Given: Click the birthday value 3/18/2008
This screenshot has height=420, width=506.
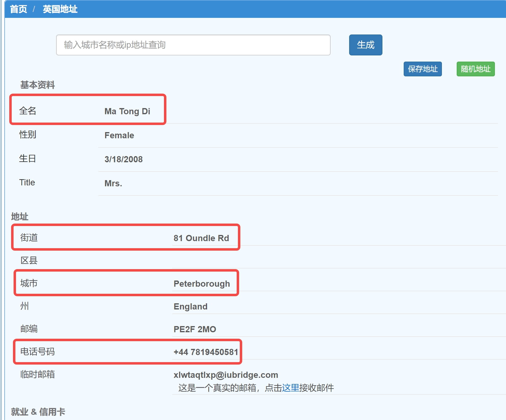Looking at the screenshot, I should point(124,159).
